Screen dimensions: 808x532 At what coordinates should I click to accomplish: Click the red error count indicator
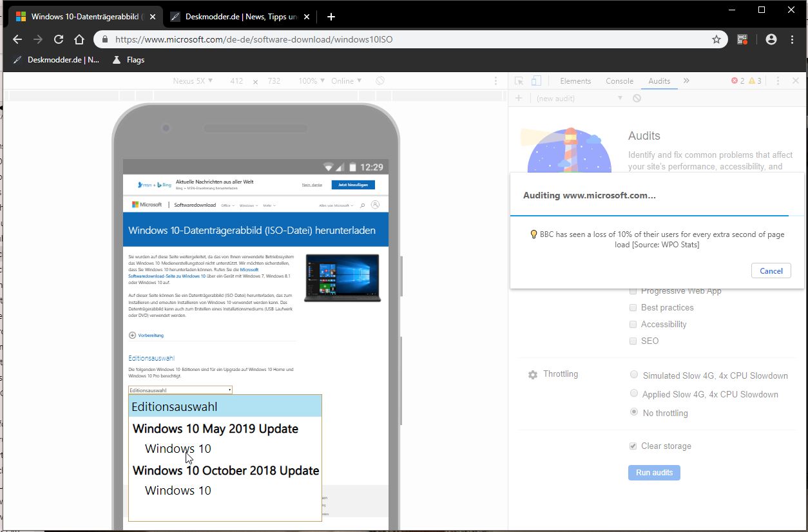click(738, 81)
